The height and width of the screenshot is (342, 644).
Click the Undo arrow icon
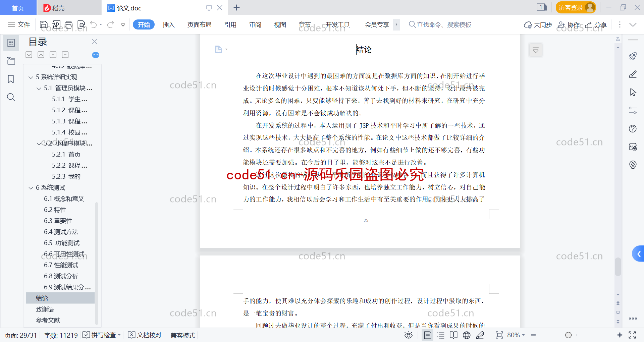coord(94,24)
